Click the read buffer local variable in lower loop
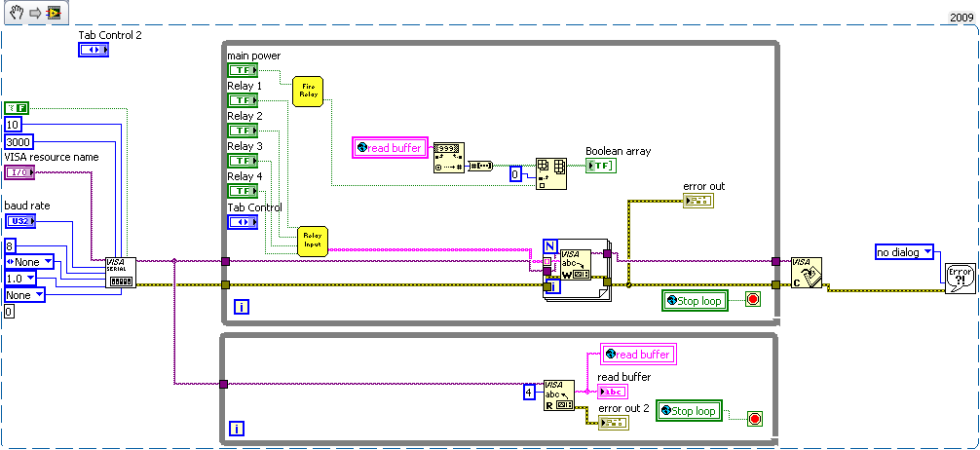 [638, 355]
